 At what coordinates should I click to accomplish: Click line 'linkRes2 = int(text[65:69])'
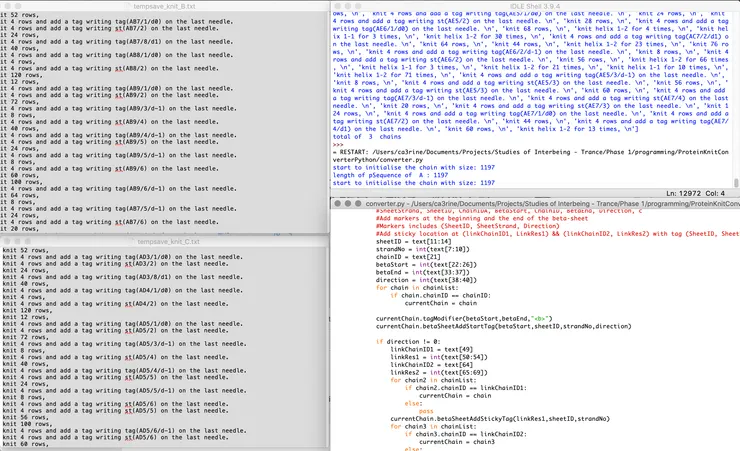(x=439, y=372)
